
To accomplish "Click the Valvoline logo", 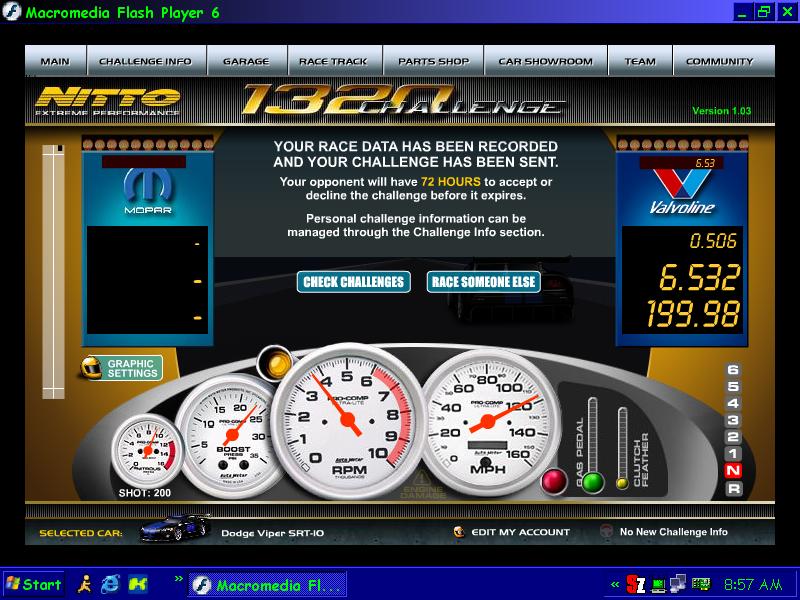I will pos(682,191).
